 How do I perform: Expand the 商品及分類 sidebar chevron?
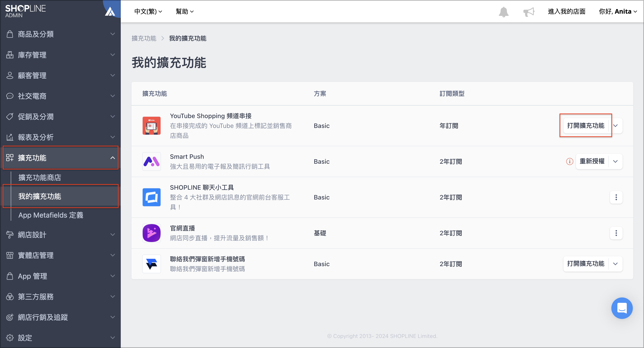point(112,34)
